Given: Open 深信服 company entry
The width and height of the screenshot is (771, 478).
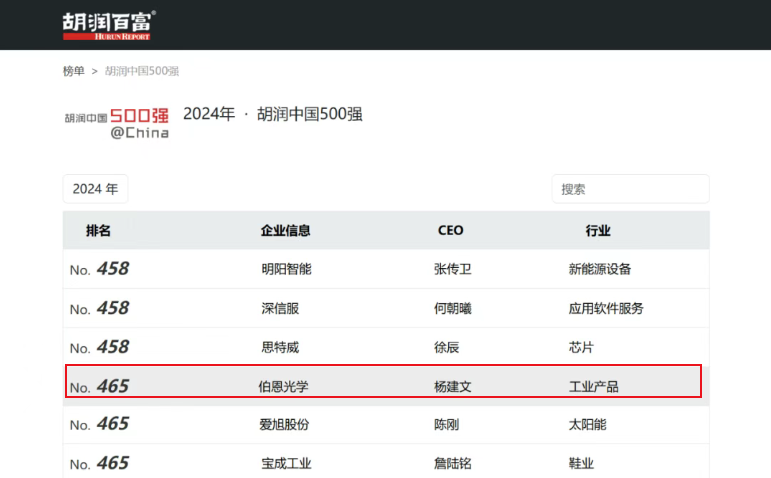Looking at the screenshot, I should tap(280, 309).
